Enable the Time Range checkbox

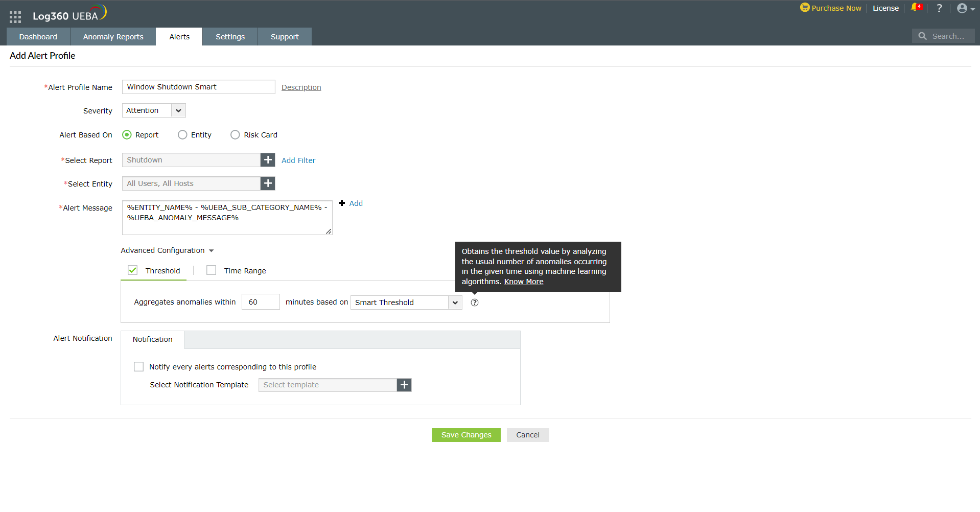[211, 270]
